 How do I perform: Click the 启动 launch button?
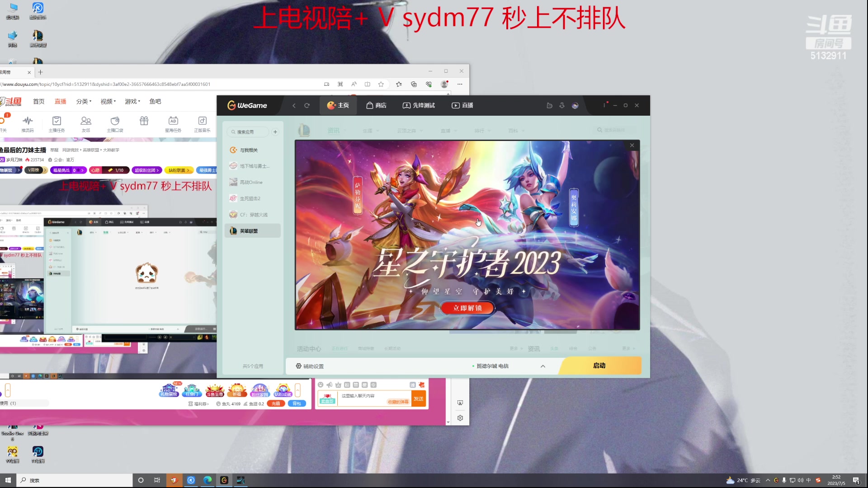pyautogui.click(x=599, y=366)
